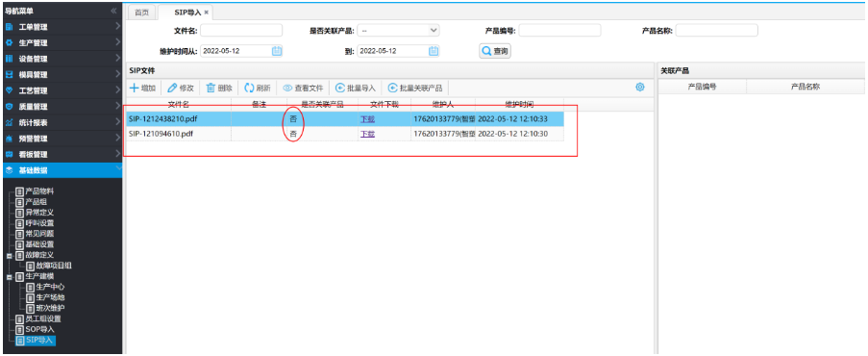Click the timestamp 2022-05-12 12:10:30
The width and height of the screenshot is (868, 356).
pyautogui.click(x=512, y=134)
